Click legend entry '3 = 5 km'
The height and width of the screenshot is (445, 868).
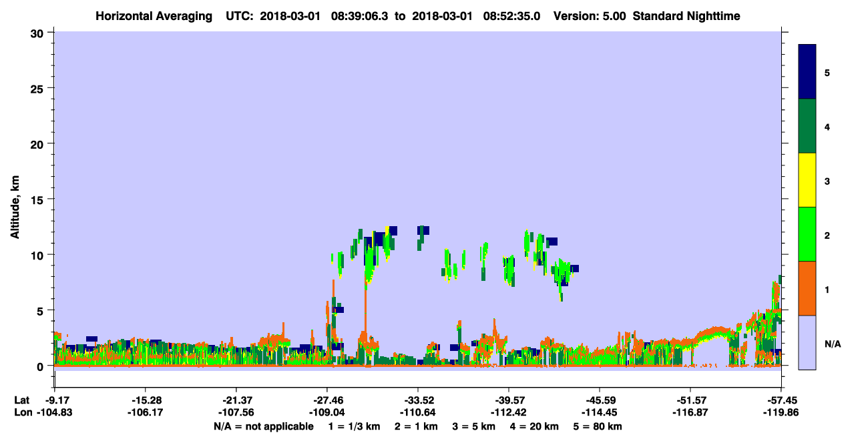click(474, 426)
